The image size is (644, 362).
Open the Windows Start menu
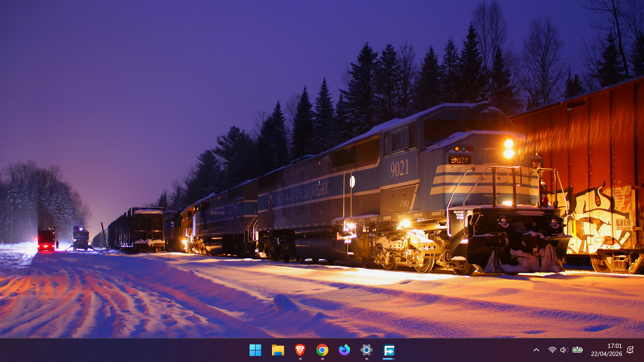[x=255, y=350]
